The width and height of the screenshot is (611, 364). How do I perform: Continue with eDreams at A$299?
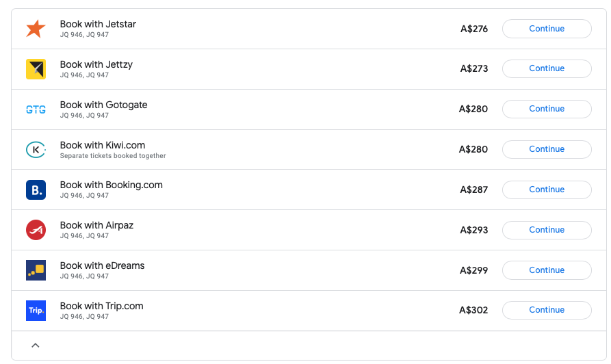(x=546, y=270)
